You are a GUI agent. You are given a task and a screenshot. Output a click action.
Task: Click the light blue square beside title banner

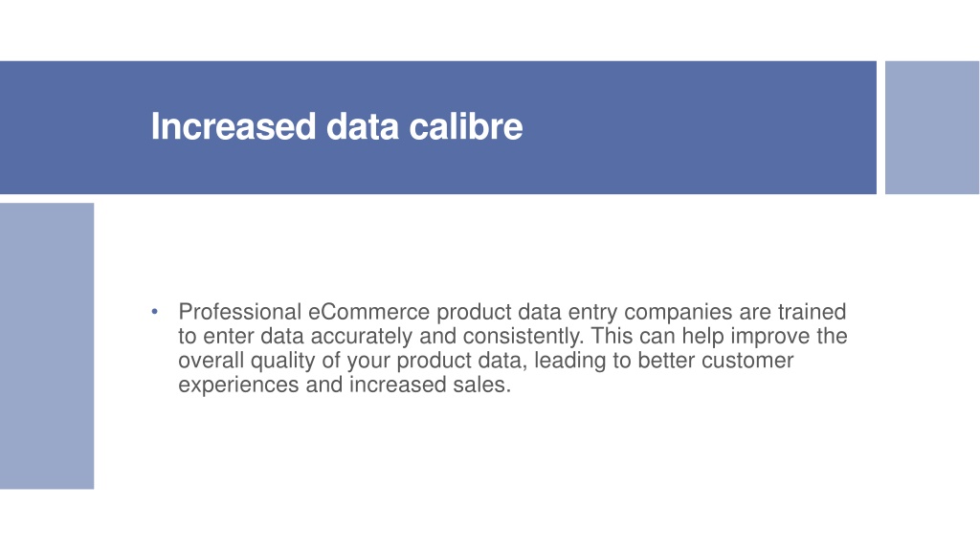point(932,127)
